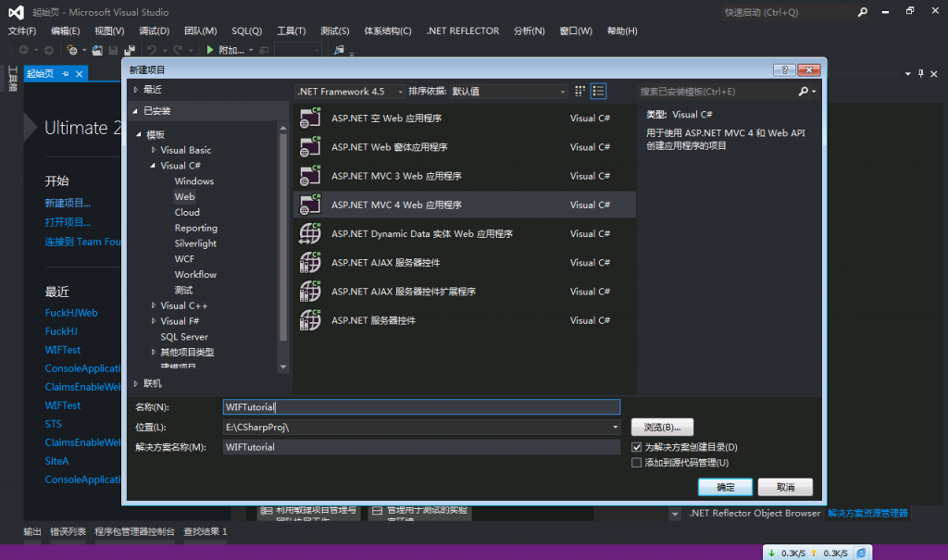Screen dimensions: 948x560
Task: Open recent project FuckHJWeb
Action: (x=71, y=313)
